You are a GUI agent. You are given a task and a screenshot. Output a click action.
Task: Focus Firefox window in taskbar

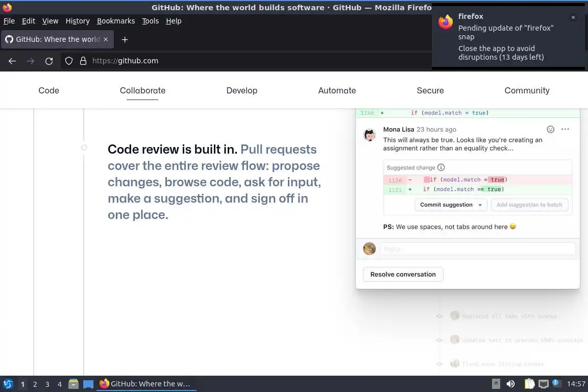(146, 384)
